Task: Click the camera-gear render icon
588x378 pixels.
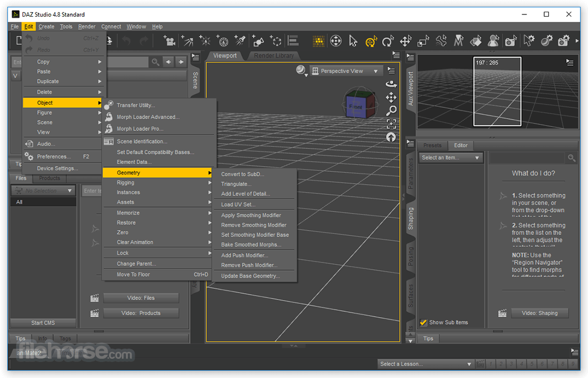Action: (563, 41)
